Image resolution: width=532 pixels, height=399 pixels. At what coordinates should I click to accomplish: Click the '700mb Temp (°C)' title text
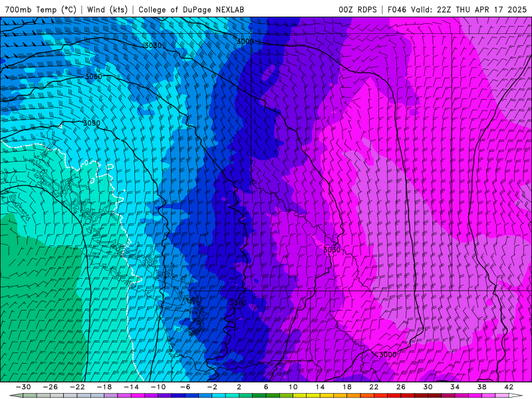click(x=41, y=9)
